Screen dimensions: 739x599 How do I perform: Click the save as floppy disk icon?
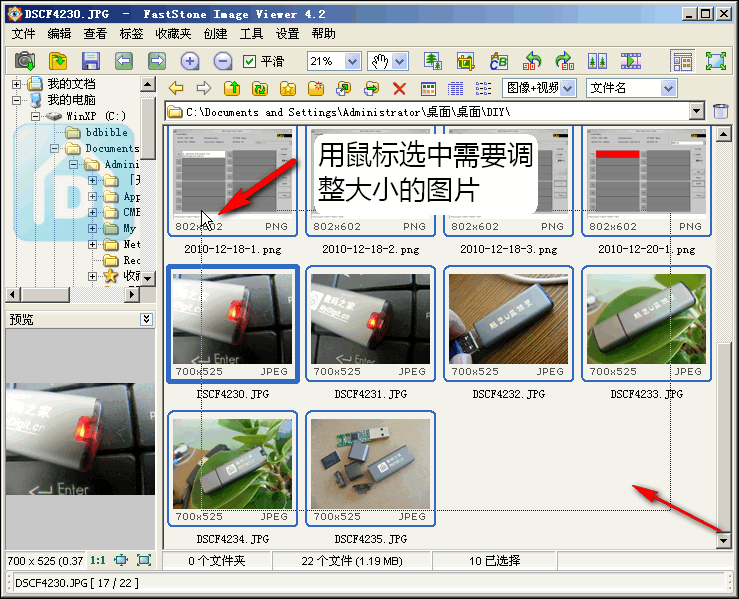pyautogui.click(x=91, y=61)
